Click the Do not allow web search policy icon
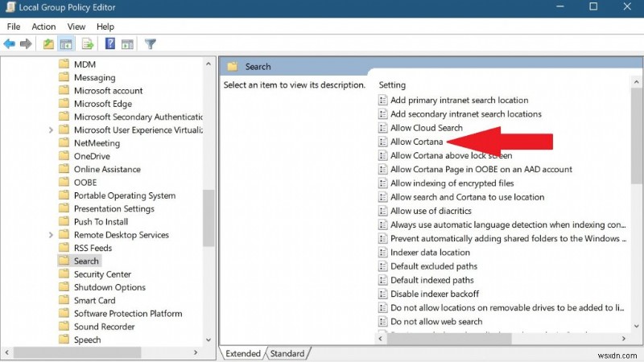 click(383, 321)
